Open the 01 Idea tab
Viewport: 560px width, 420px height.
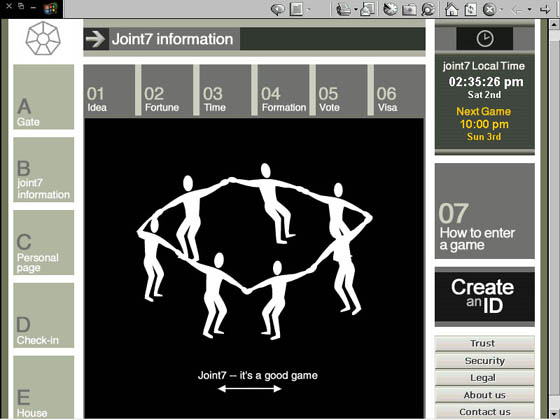coord(109,91)
